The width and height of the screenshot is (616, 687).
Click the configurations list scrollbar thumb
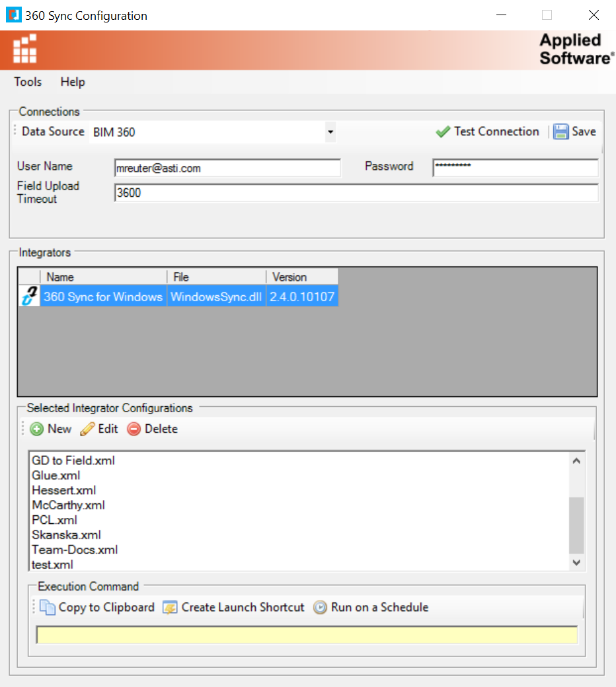(x=576, y=525)
